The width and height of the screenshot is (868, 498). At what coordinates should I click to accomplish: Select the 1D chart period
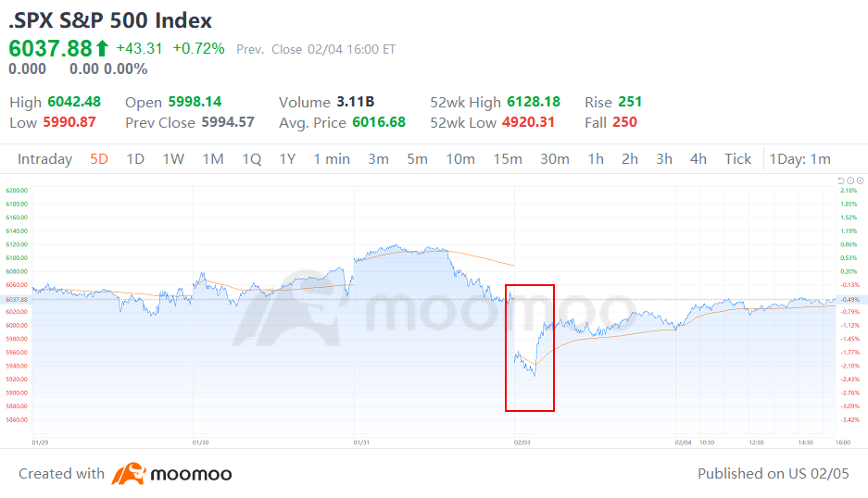(135, 159)
